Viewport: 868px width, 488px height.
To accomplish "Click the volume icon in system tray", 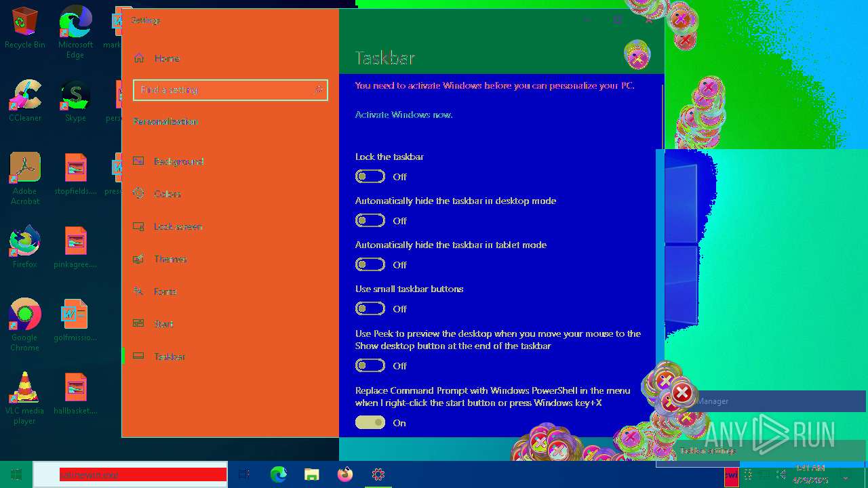I will click(x=781, y=474).
